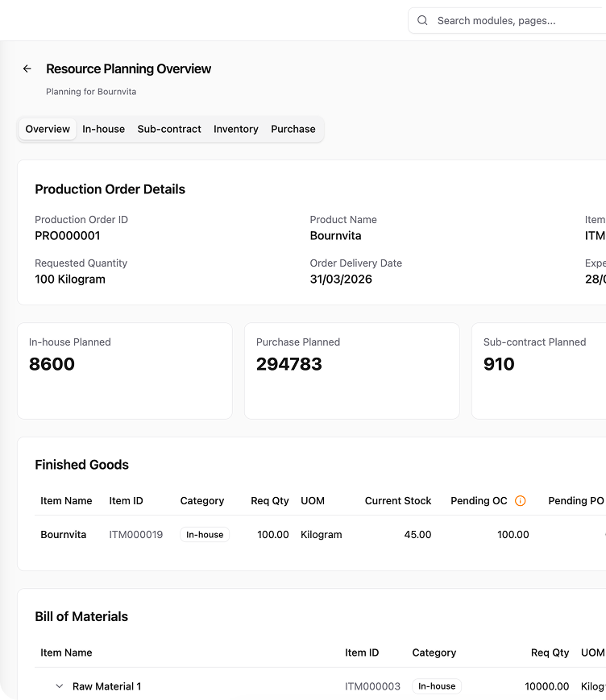Click the Pending OC value 100.00
This screenshot has width=606, height=700.
click(513, 534)
